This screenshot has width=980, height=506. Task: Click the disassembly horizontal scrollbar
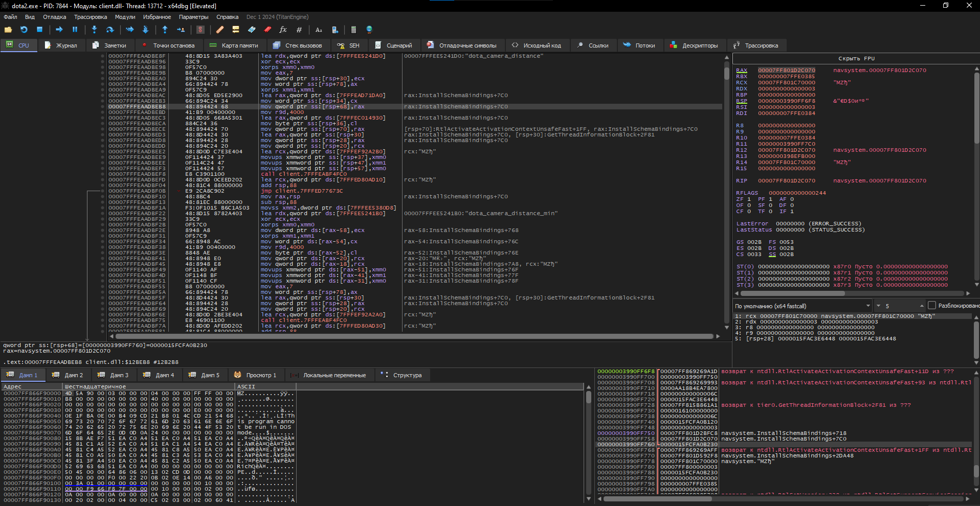click(x=414, y=336)
